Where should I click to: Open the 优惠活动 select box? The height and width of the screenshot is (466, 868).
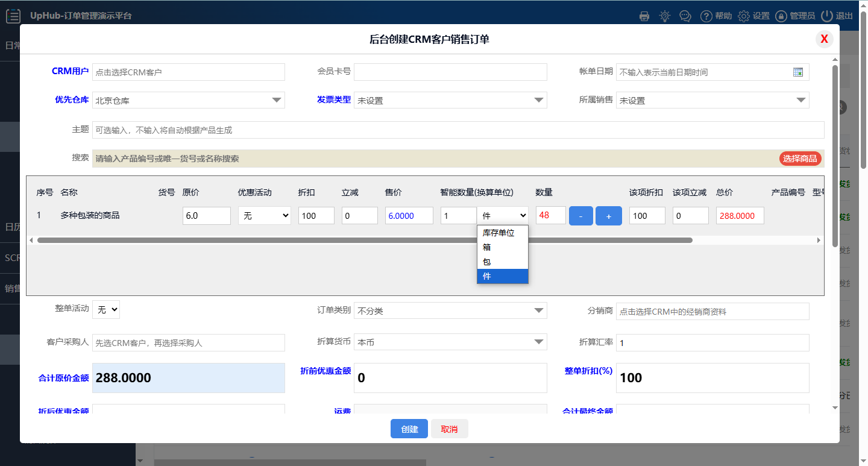265,215
